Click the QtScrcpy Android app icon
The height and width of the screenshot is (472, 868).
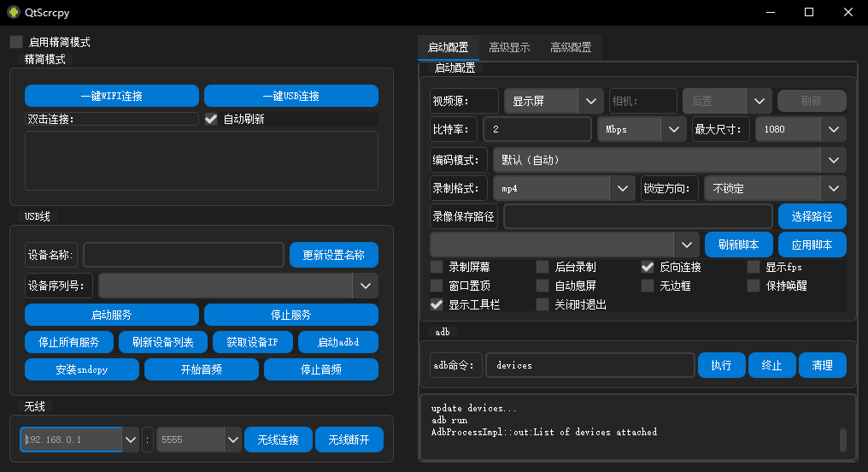pyautogui.click(x=14, y=12)
